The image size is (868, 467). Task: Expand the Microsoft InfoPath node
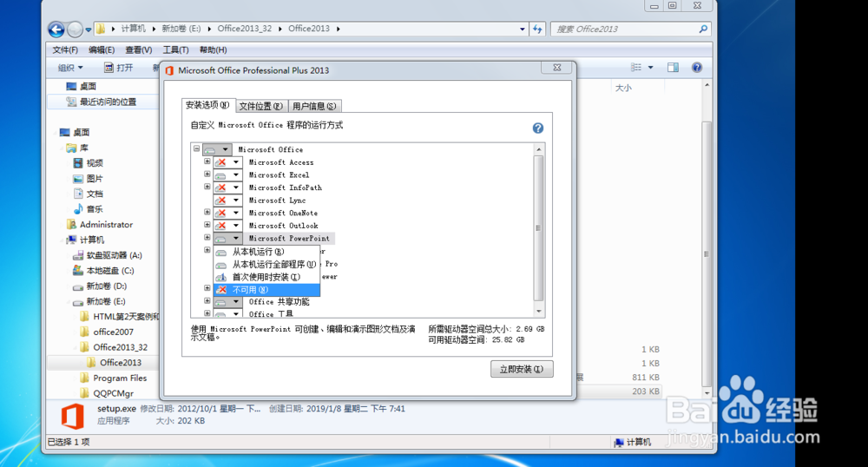pyautogui.click(x=207, y=187)
